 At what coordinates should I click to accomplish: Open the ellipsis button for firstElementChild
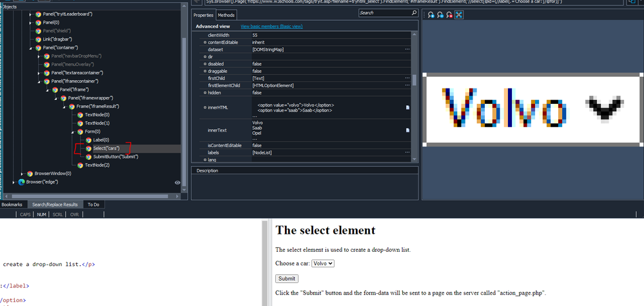tap(407, 86)
